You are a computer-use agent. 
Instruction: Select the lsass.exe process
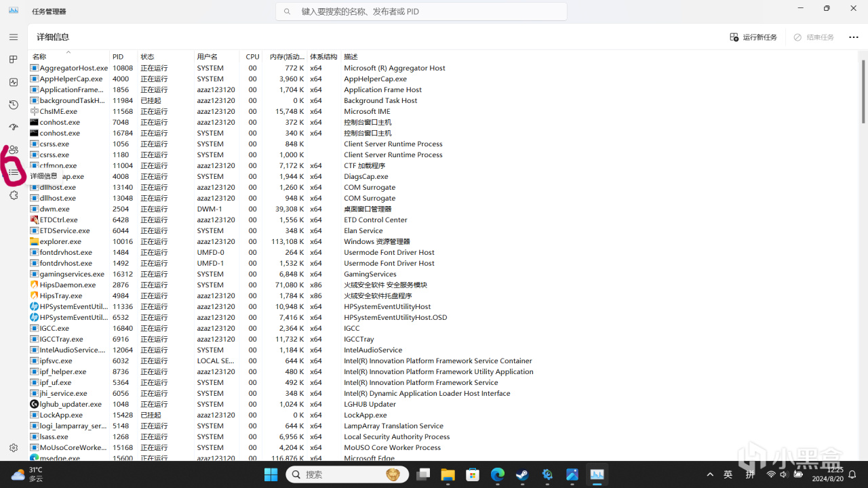coord(54,436)
